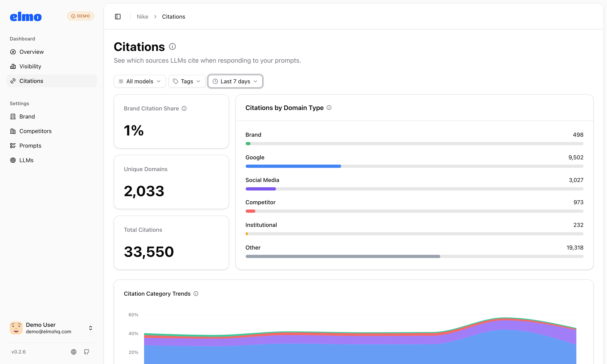
Task: Click the elmo logo
Action: click(26, 16)
